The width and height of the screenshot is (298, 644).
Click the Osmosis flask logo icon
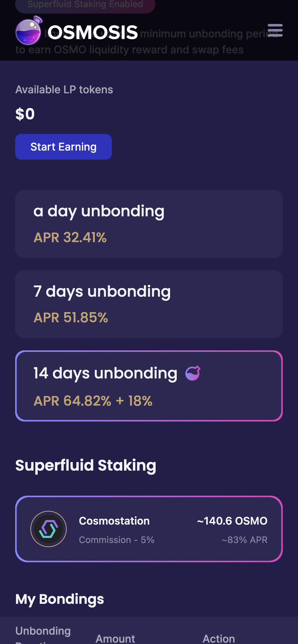[x=29, y=31]
